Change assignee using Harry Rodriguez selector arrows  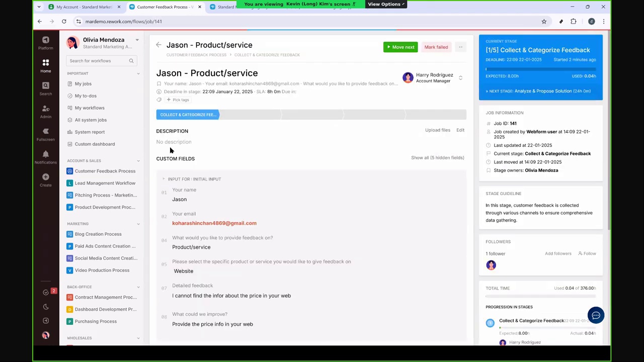coord(460,78)
